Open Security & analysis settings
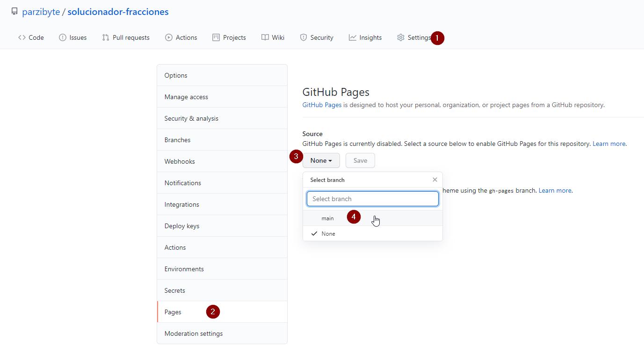This screenshot has height=354, width=644. click(x=222, y=118)
